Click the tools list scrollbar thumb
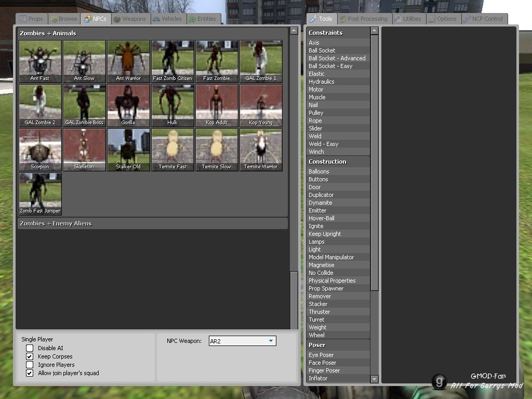 coord(374,163)
